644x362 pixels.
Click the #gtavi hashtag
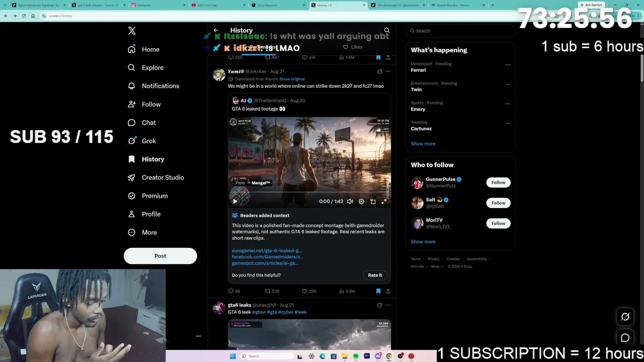259,312
